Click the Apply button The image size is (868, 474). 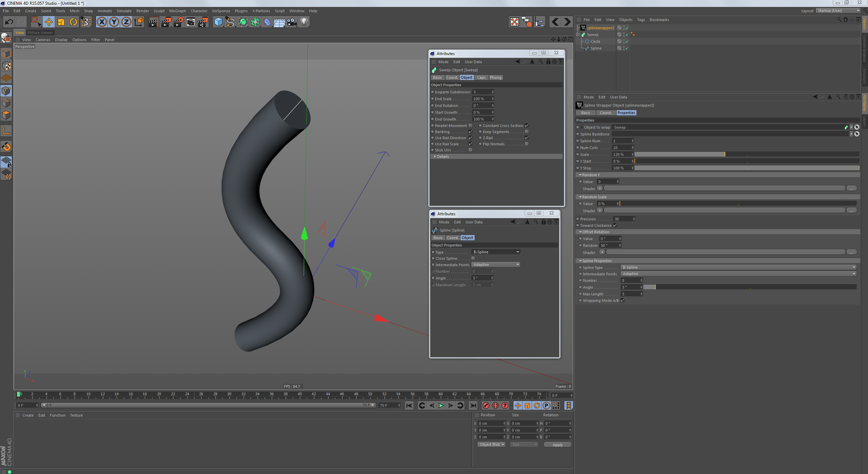(557, 445)
